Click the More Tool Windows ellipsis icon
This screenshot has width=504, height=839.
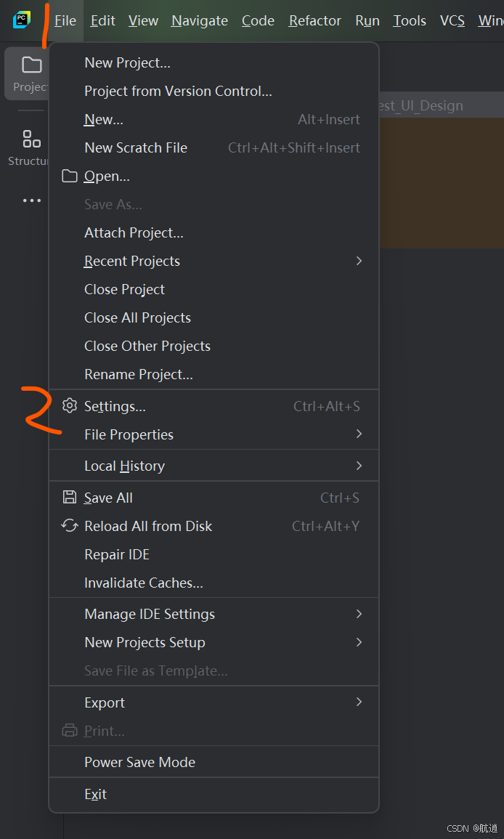click(31, 200)
